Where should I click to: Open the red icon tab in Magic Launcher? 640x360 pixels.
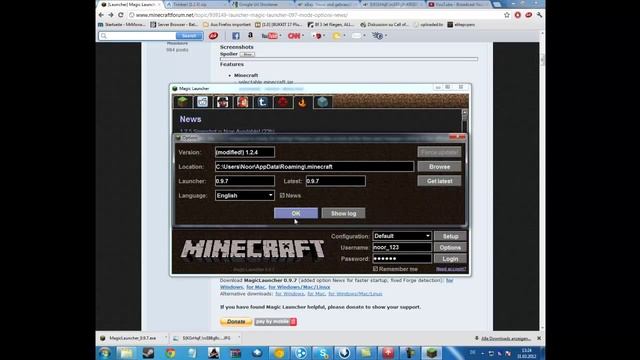pos(282,102)
